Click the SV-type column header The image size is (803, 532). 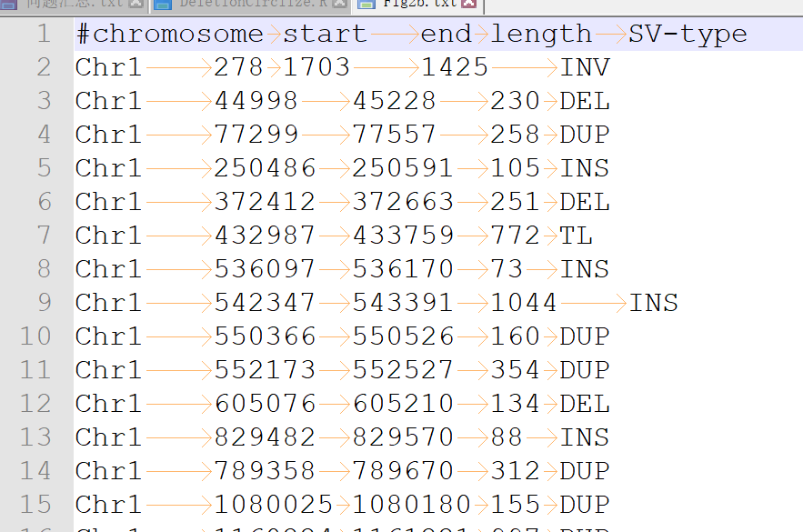(688, 35)
